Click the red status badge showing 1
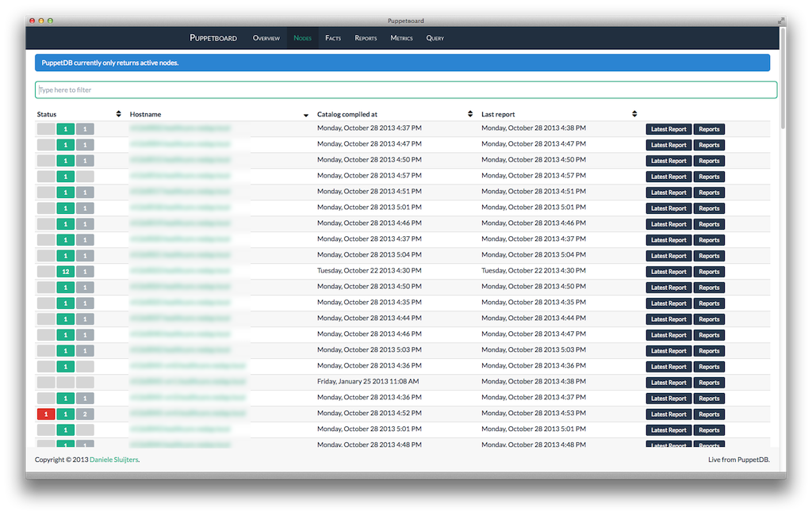Image resolution: width=812 pixels, height=515 pixels. click(45, 414)
